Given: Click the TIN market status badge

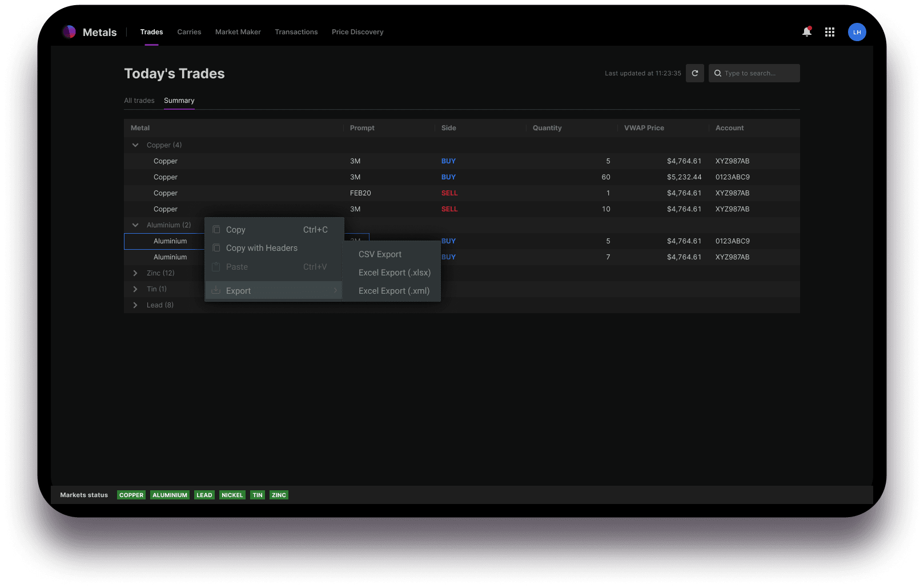Looking at the screenshot, I should (x=258, y=495).
